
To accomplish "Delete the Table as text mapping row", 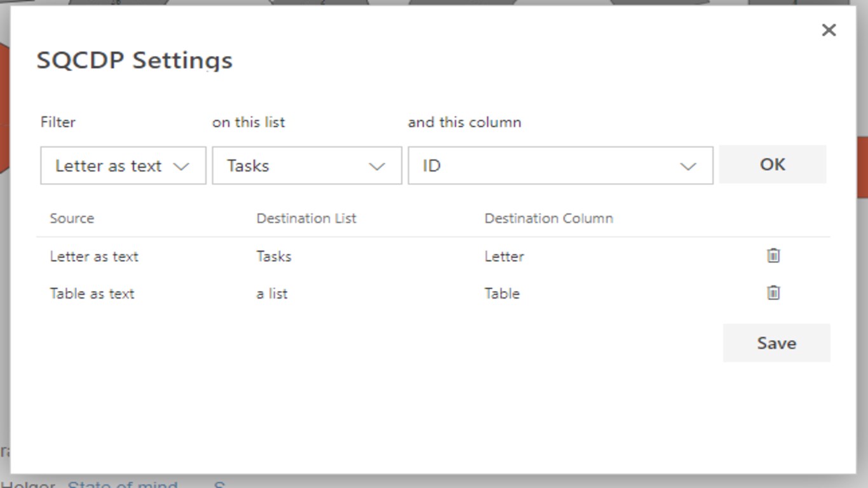I will (x=773, y=293).
